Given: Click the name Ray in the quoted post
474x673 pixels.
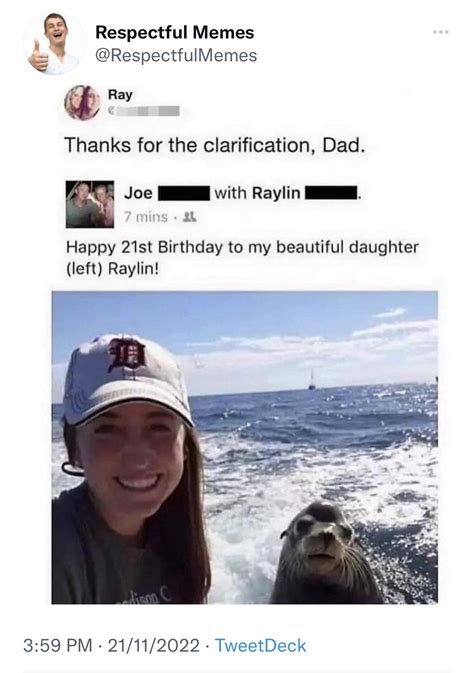Looking at the screenshot, I should coord(120,95).
